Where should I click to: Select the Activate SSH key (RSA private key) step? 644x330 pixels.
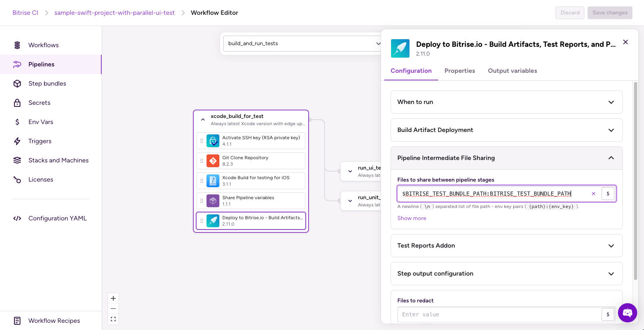tap(251, 141)
